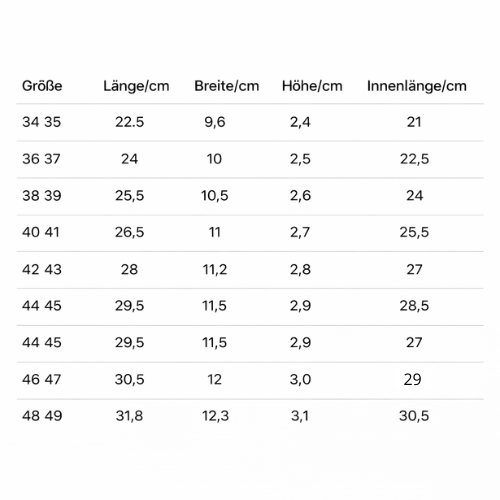Select the Länge/cm column header

[x=136, y=86]
